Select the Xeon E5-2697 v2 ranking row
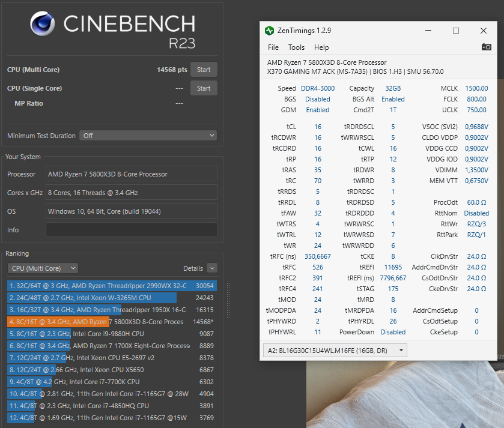The height and width of the screenshot is (428, 504). coord(112,358)
